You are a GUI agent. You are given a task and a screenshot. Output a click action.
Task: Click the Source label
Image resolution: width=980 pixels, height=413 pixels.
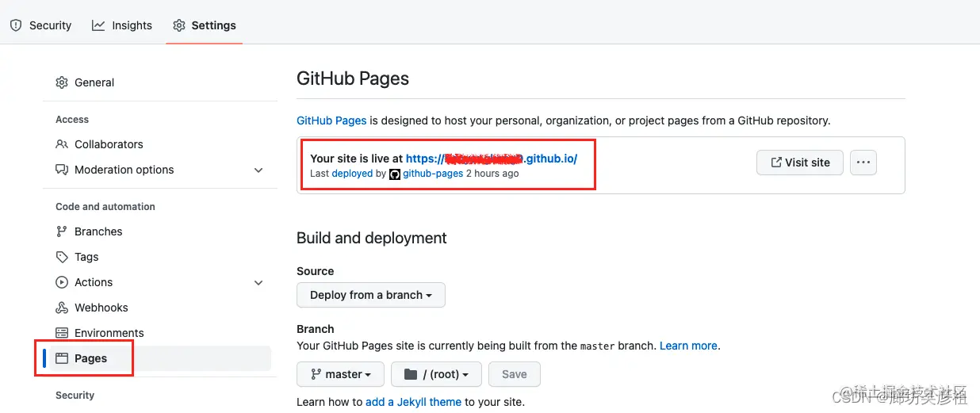click(x=316, y=271)
